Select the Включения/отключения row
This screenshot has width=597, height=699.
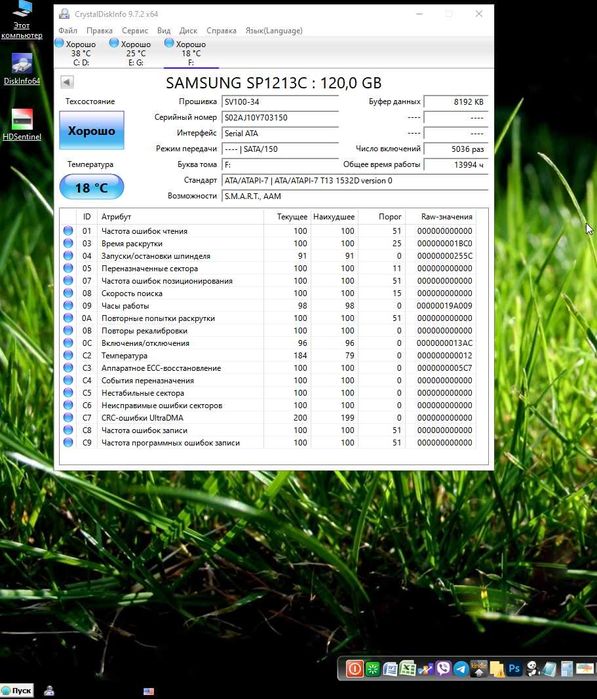coord(268,343)
